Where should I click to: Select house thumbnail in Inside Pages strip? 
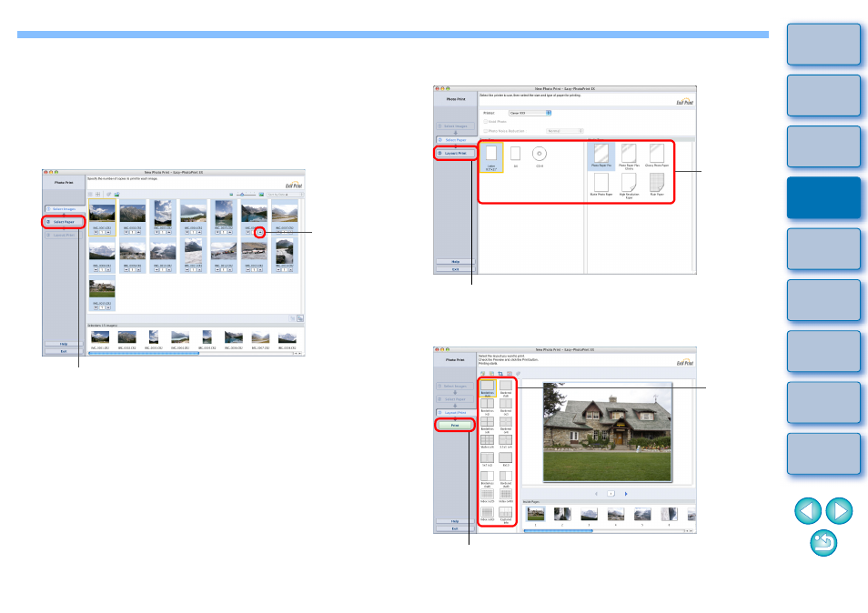point(536,514)
